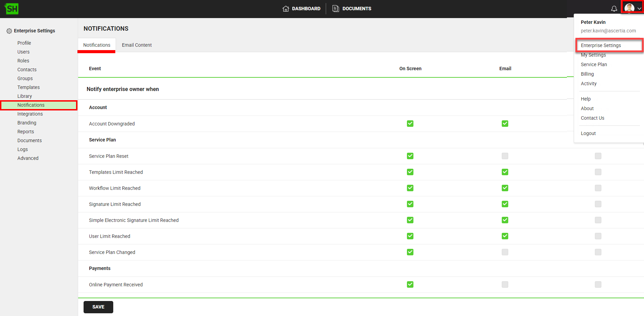Click the Enterprise Settings gear icon
The image size is (644, 316).
[9, 31]
